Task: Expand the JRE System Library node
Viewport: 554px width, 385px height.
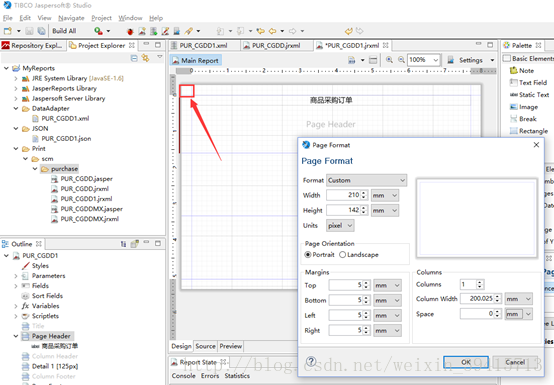Action: pyautogui.click(x=16, y=78)
